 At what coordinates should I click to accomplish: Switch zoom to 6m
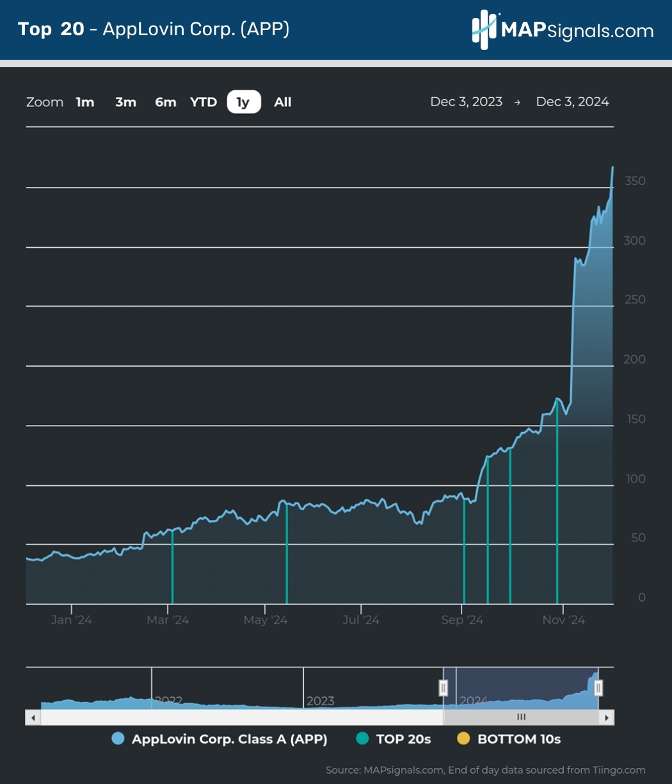(165, 102)
